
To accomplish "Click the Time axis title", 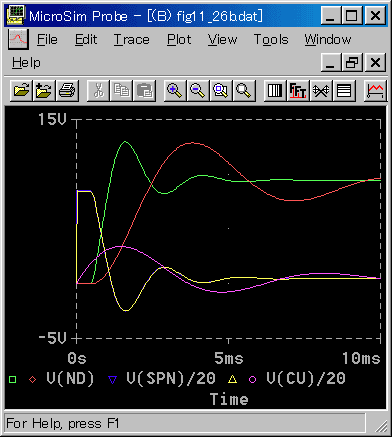I will (x=229, y=399).
